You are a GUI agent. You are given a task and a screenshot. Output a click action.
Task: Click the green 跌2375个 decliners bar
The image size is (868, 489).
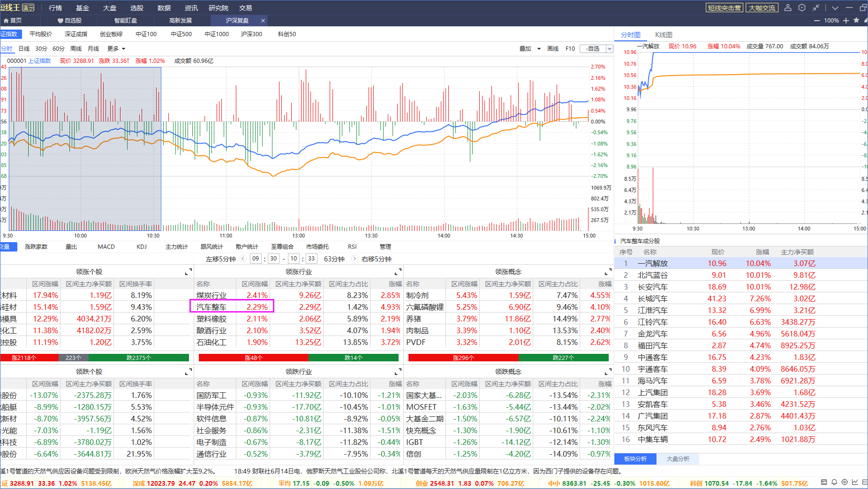(x=139, y=358)
